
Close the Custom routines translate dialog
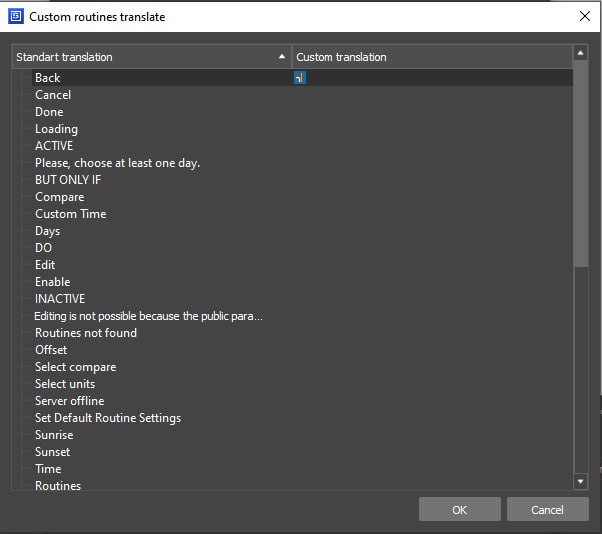pos(584,16)
